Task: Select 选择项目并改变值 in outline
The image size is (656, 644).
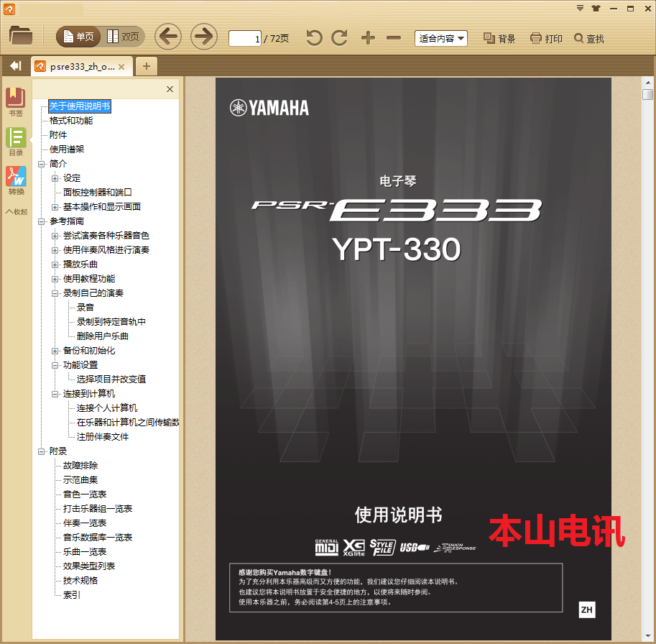Action: (111, 379)
